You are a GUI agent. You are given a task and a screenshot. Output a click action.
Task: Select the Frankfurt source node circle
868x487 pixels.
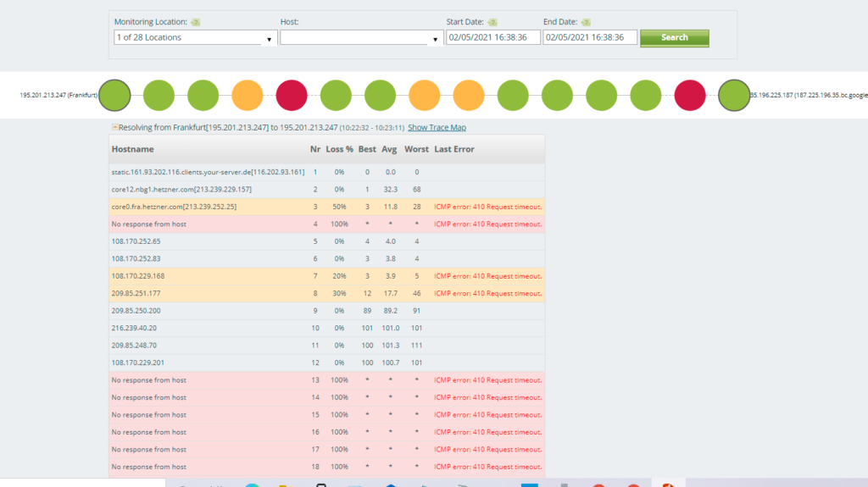click(x=114, y=95)
